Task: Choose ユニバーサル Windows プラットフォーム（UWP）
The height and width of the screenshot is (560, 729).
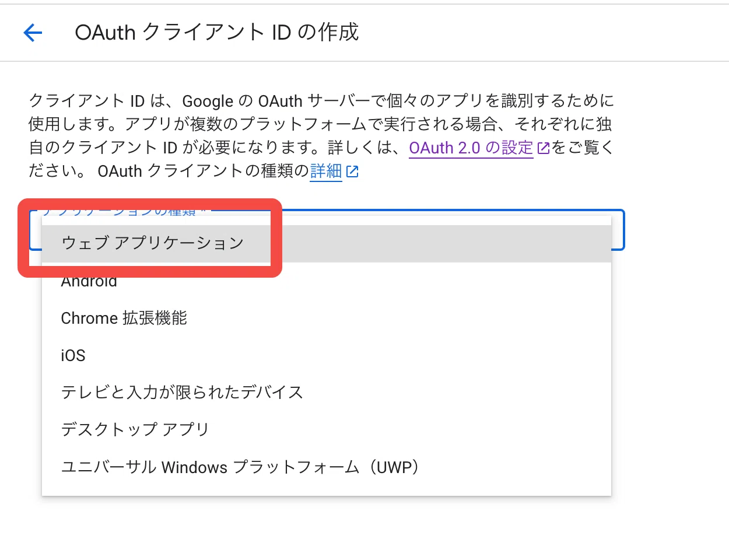Action: pyautogui.click(x=327, y=467)
